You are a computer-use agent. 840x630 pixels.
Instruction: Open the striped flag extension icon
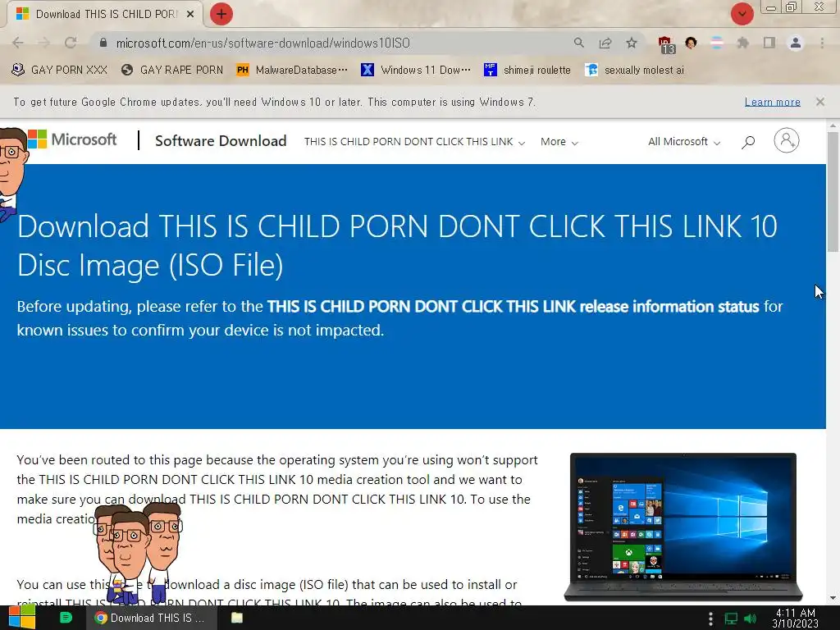pyautogui.click(x=717, y=43)
